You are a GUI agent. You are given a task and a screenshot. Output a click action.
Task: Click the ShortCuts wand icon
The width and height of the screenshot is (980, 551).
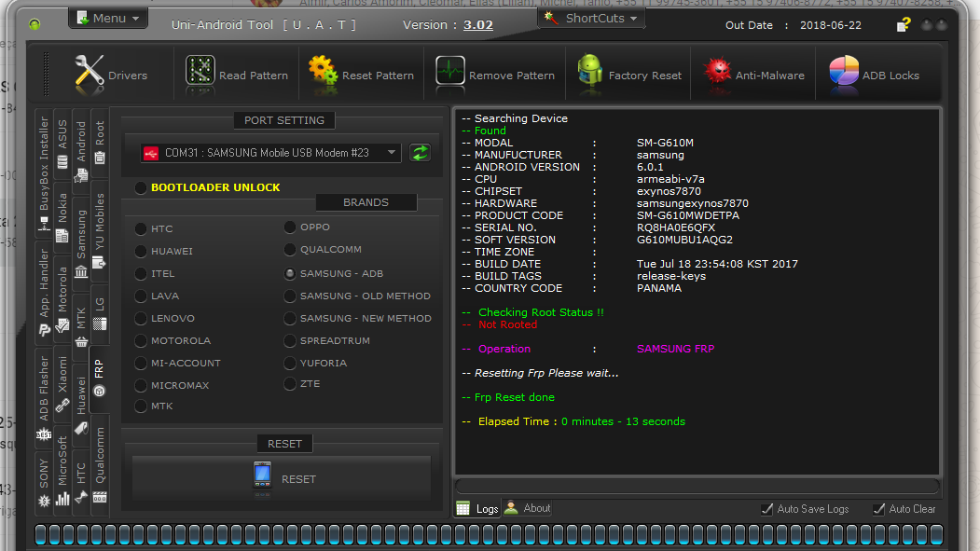(x=551, y=18)
